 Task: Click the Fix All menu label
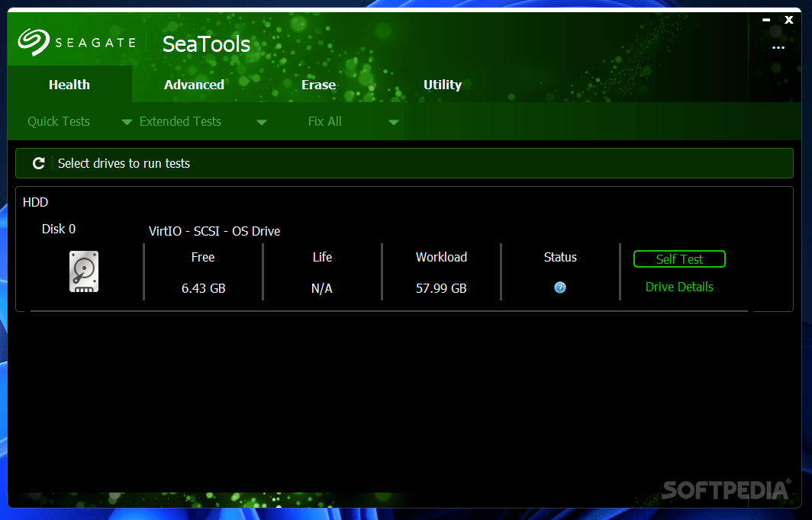coord(324,121)
